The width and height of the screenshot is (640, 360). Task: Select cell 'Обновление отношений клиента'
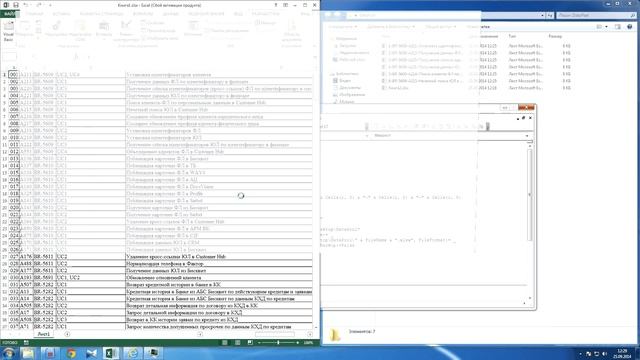[219, 278]
